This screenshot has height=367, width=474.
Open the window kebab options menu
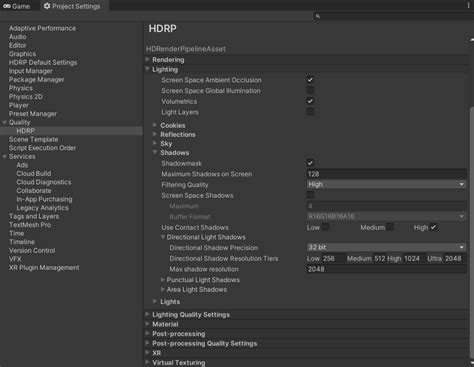pyautogui.click(x=469, y=6)
